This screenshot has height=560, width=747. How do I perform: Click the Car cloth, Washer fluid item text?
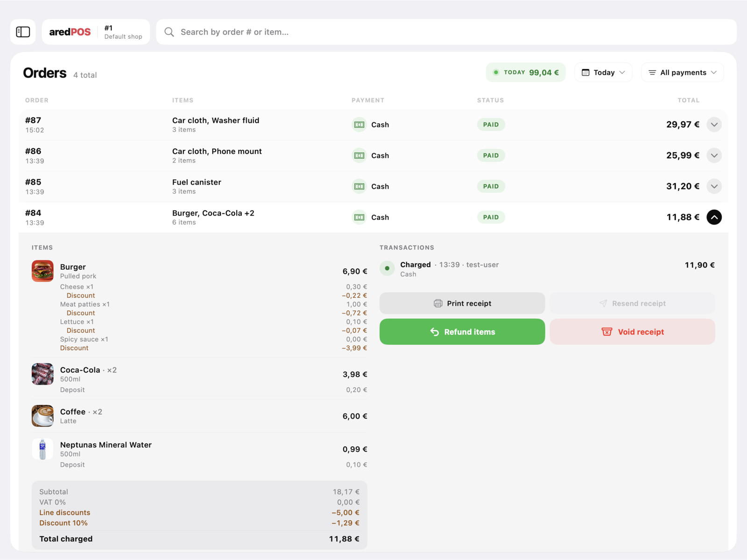[216, 120]
